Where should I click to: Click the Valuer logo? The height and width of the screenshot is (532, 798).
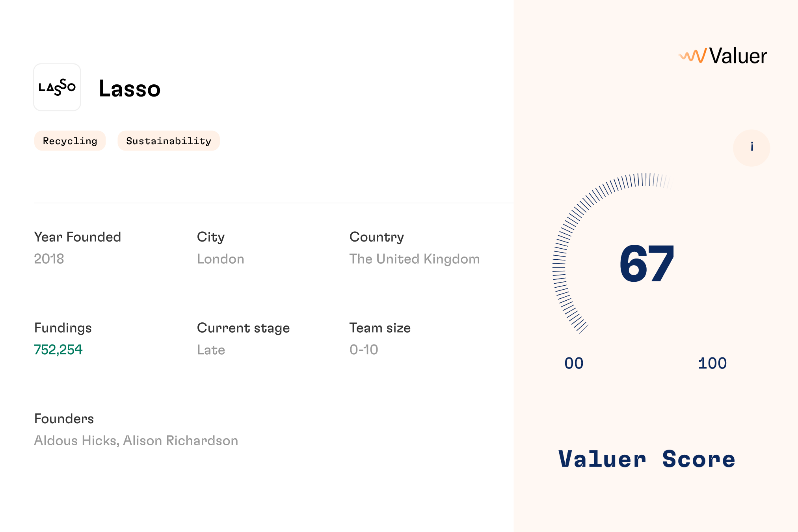[x=723, y=56]
